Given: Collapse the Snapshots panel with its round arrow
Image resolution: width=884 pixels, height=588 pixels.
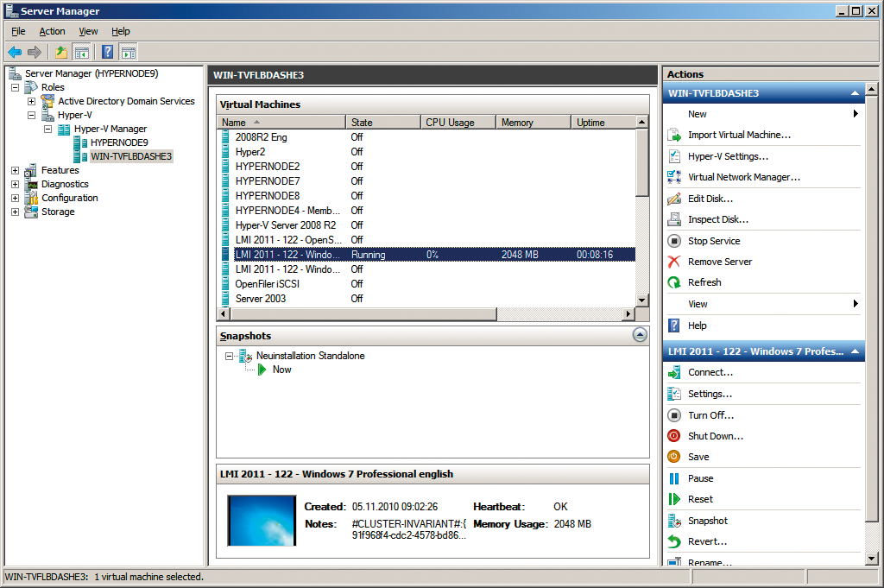Looking at the screenshot, I should [640, 335].
